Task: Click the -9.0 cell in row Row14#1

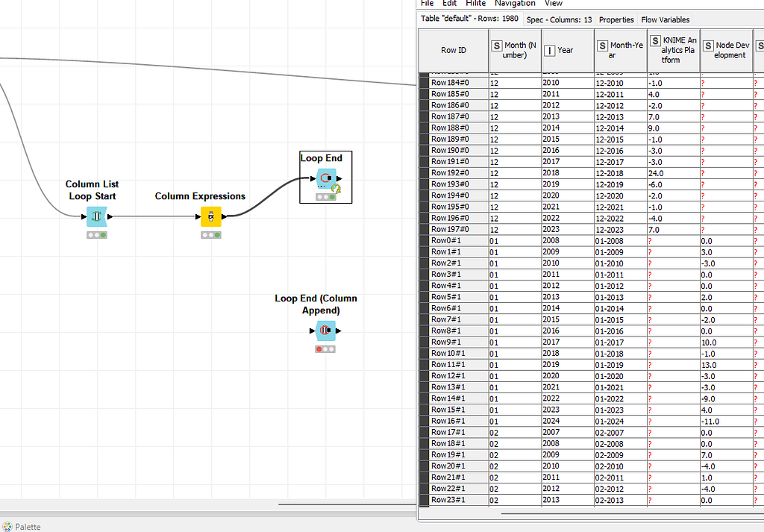Action: pyautogui.click(x=727, y=398)
